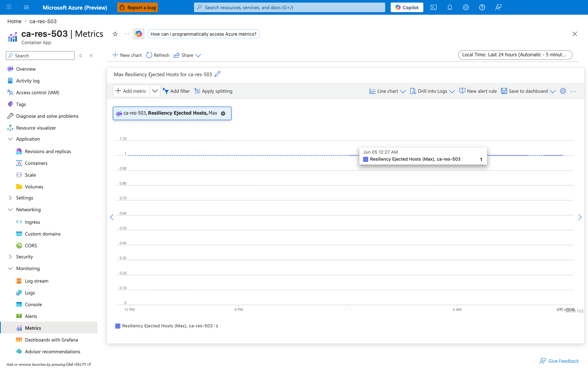588x368 pixels.
Task: Collapse the Networking section
Action: [10, 209]
